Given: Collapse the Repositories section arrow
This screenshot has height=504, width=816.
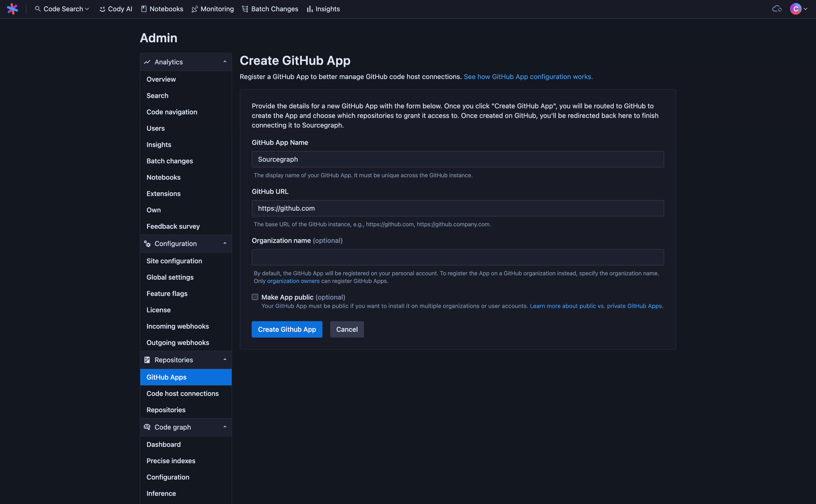Looking at the screenshot, I should [x=225, y=360].
